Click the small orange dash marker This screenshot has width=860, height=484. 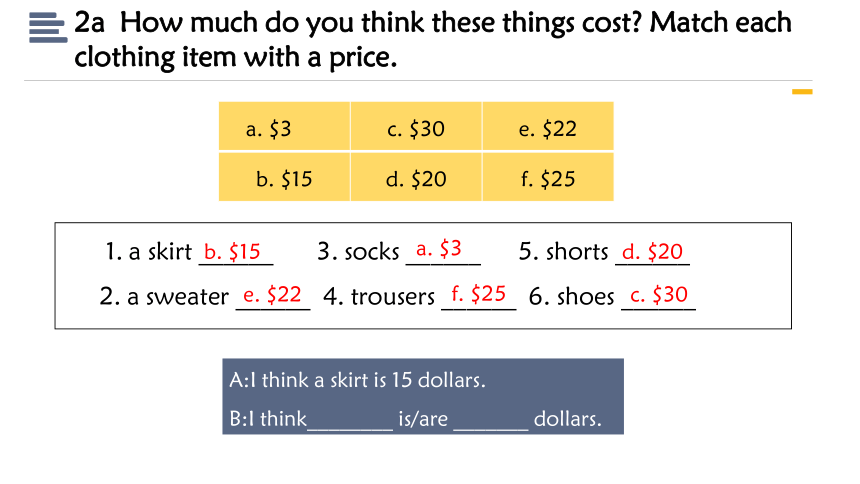tap(802, 92)
